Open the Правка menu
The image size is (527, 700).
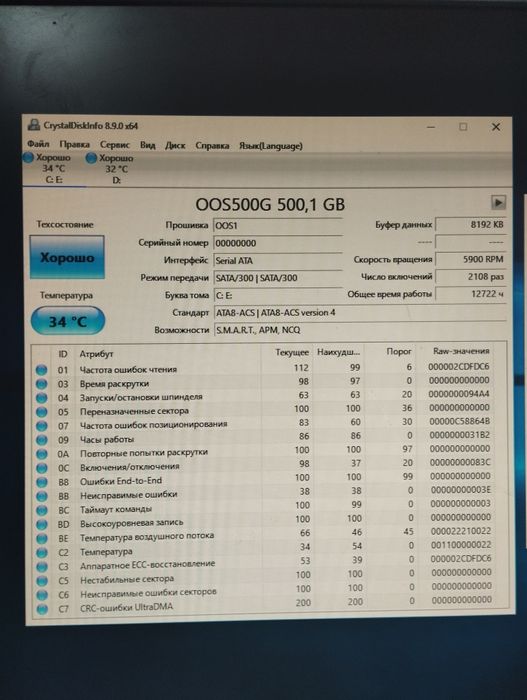coord(74,144)
